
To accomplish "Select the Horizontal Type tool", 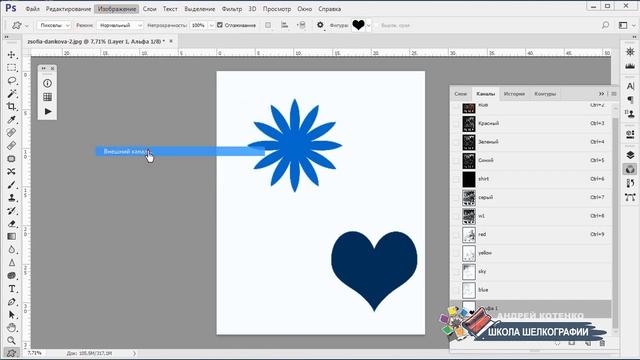I will pyautogui.click(x=11, y=289).
